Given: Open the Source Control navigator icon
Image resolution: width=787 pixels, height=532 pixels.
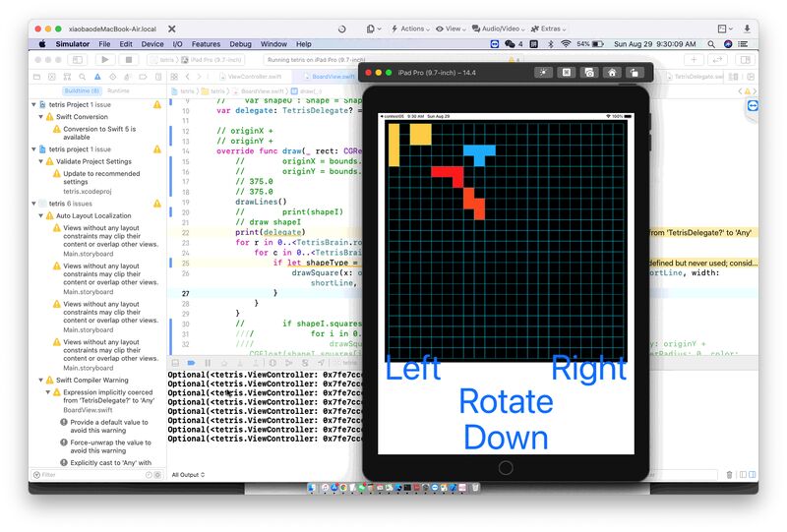Looking at the screenshot, I should point(52,77).
